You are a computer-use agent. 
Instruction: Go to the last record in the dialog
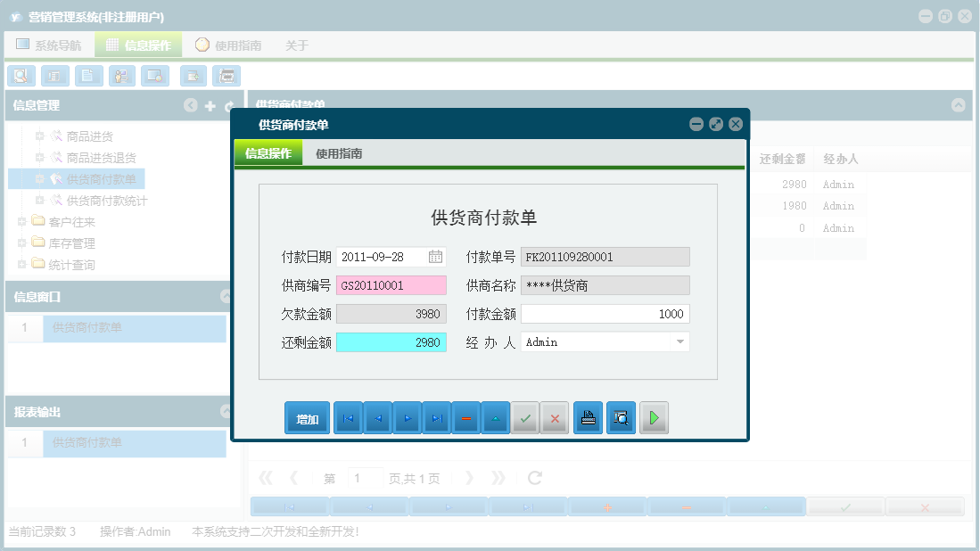[x=436, y=417]
